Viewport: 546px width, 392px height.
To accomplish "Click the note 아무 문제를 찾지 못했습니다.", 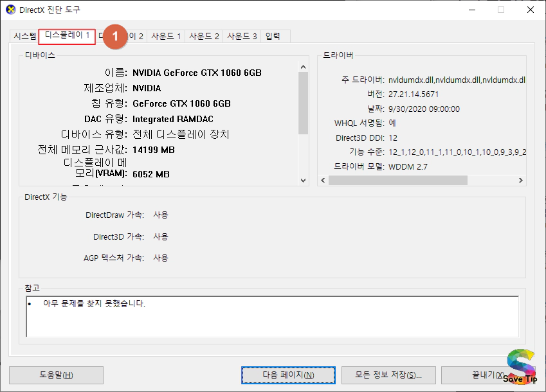I will point(94,304).
